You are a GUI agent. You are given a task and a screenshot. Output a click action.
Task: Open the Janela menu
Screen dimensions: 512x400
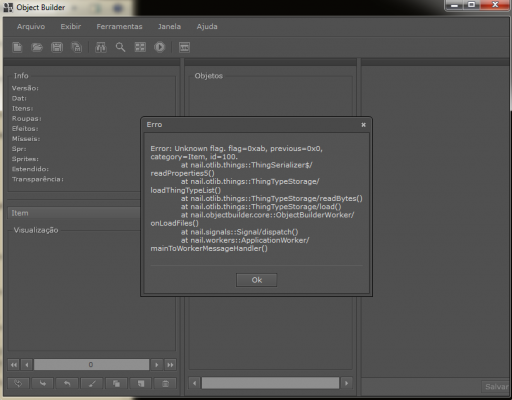click(169, 26)
